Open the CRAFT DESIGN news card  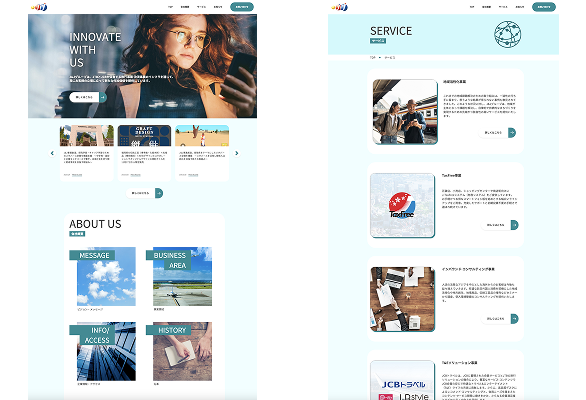[x=144, y=153]
